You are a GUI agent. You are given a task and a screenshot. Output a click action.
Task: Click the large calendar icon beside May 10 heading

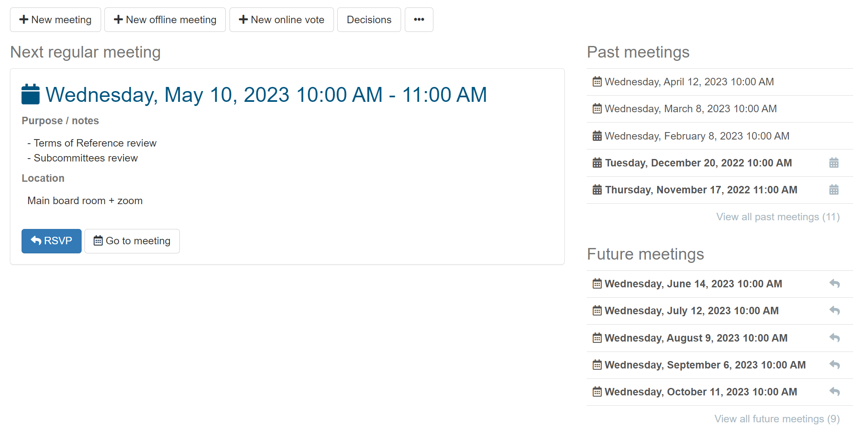tap(31, 94)
